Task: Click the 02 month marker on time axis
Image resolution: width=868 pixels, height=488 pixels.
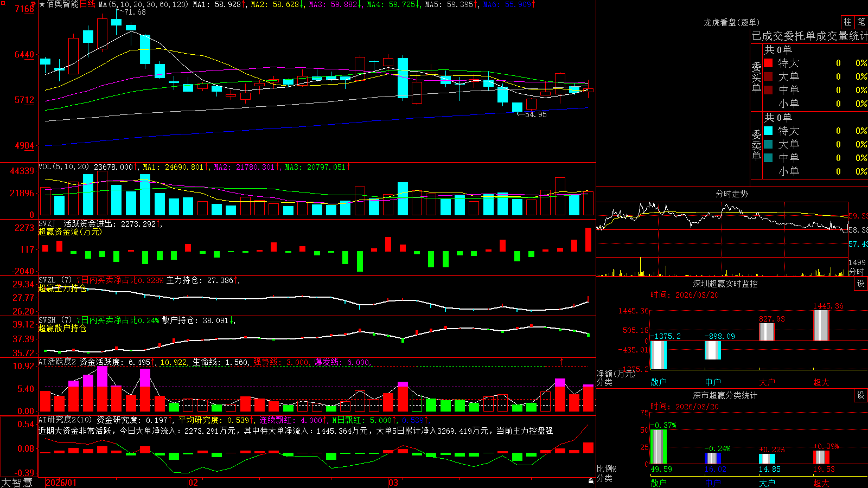Action: click(x=193, y=483)
